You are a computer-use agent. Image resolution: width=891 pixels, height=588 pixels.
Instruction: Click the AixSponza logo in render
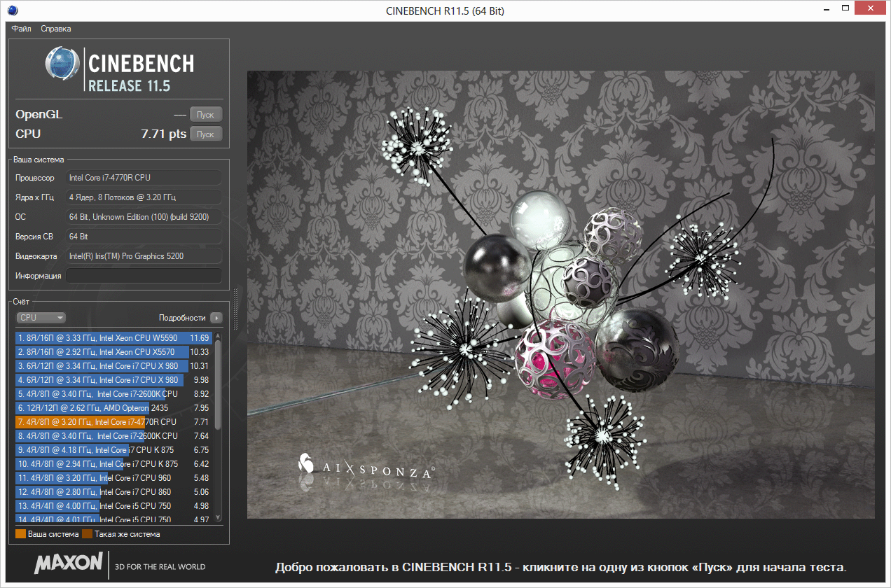[x=366, y=467]
